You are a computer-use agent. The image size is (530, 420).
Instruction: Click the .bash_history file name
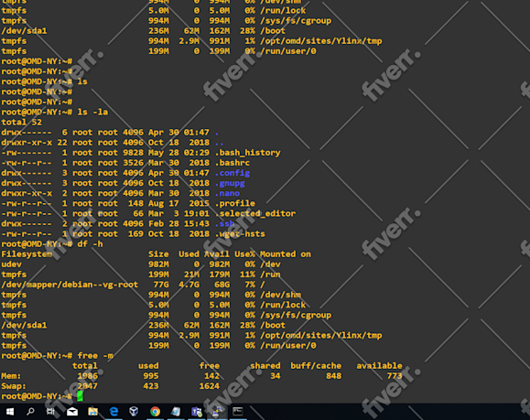(x=248, y=153)
